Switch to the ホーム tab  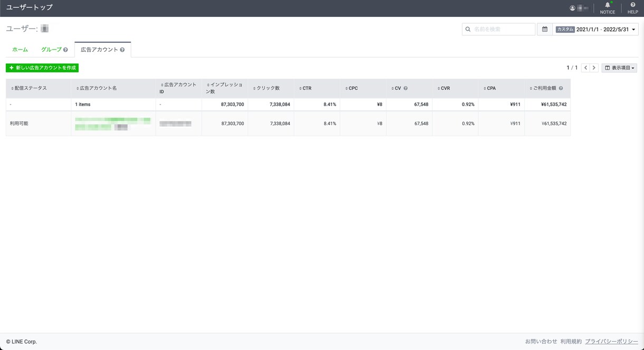tap(20, 50)
